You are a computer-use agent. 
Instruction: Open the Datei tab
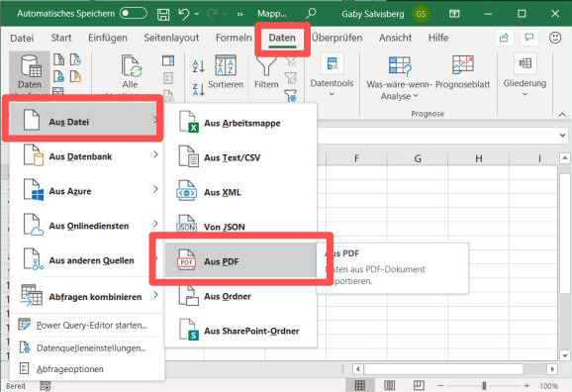(22, 38)
